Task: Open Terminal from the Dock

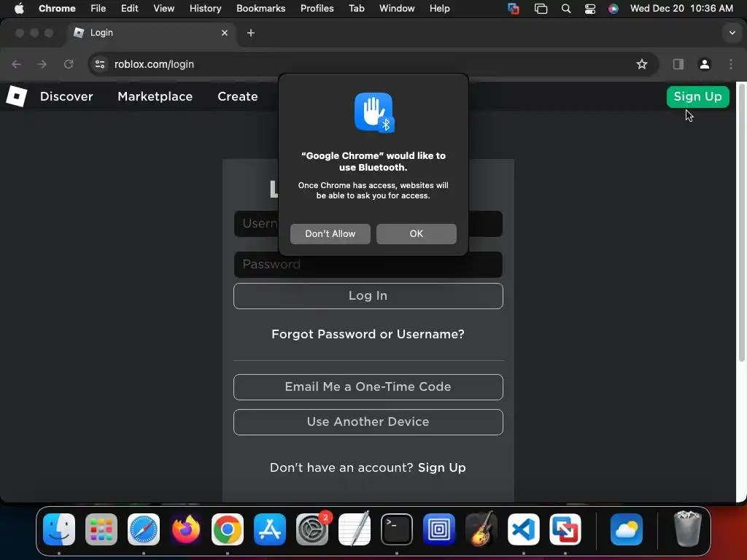Action: pos(396,529)
